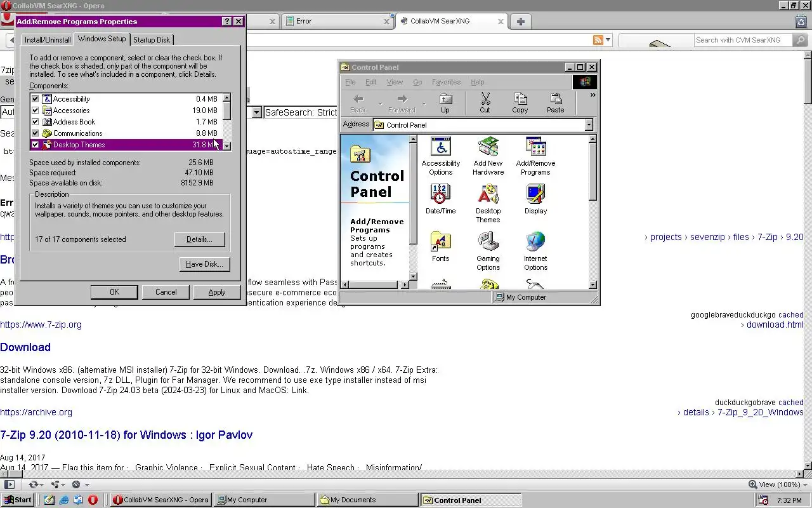Screen dimensions: 812x508
Task: Click OK in Add/Remove Programs dialog
Action: coord(114,292)
